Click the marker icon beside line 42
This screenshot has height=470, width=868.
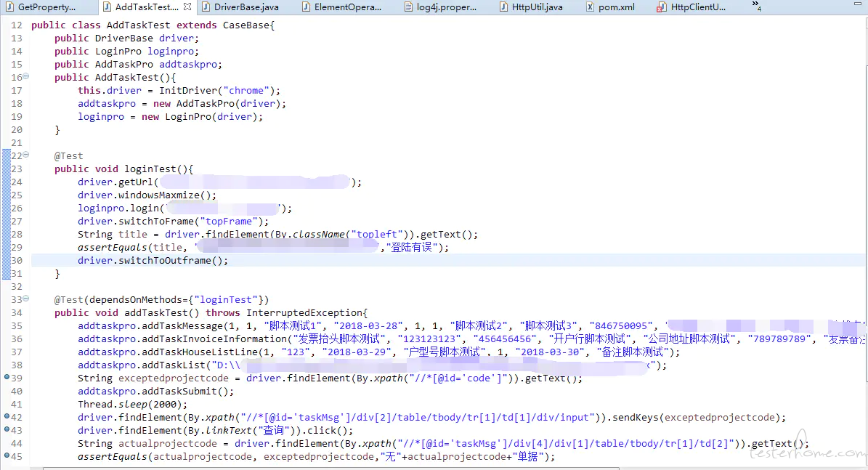coord(7,416)
